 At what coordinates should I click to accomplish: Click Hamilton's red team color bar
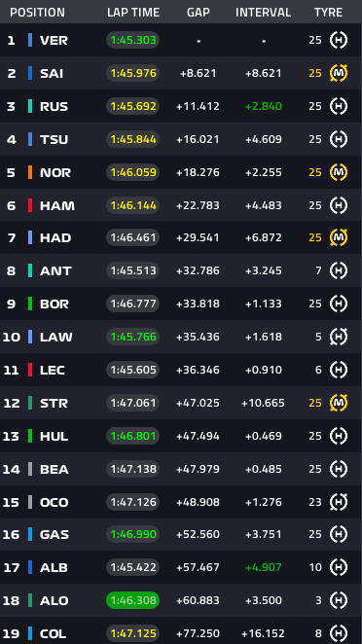pos(30,205)
